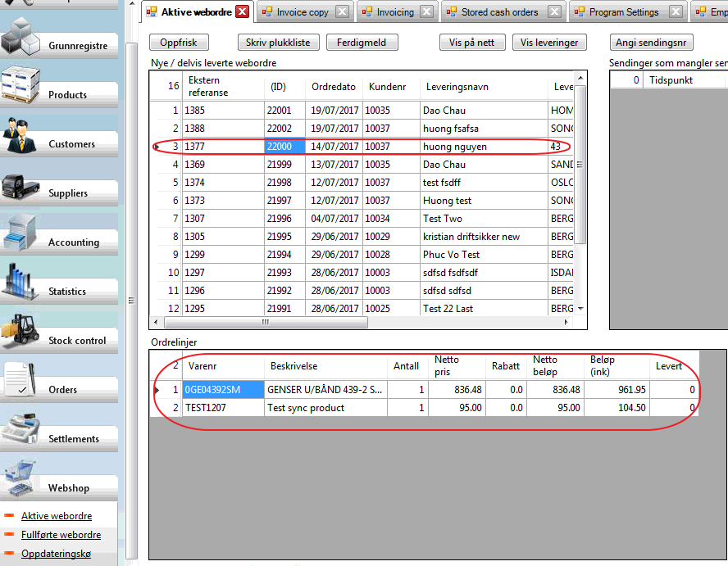Click the orange bullet beside Aktive webordre
The image size is (728, 566).
point(9,515)
